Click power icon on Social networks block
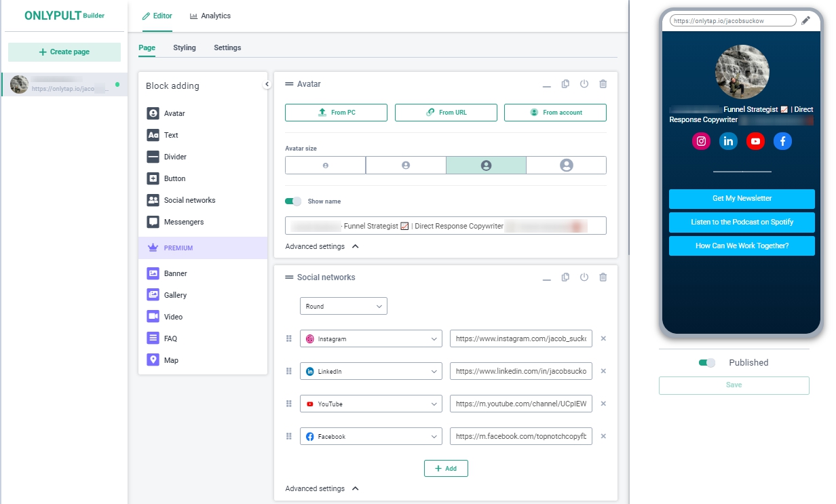Viewport: 836px width, 504px height. (x=584, y=277)
